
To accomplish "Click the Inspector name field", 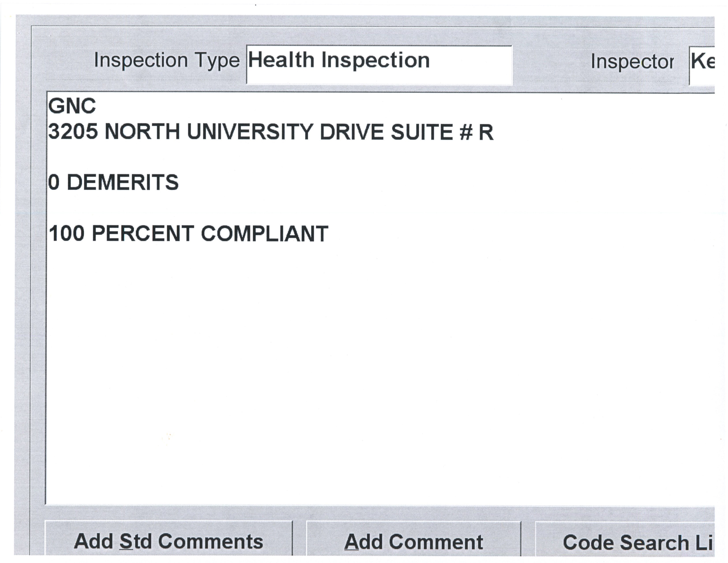I will point(702,65).
